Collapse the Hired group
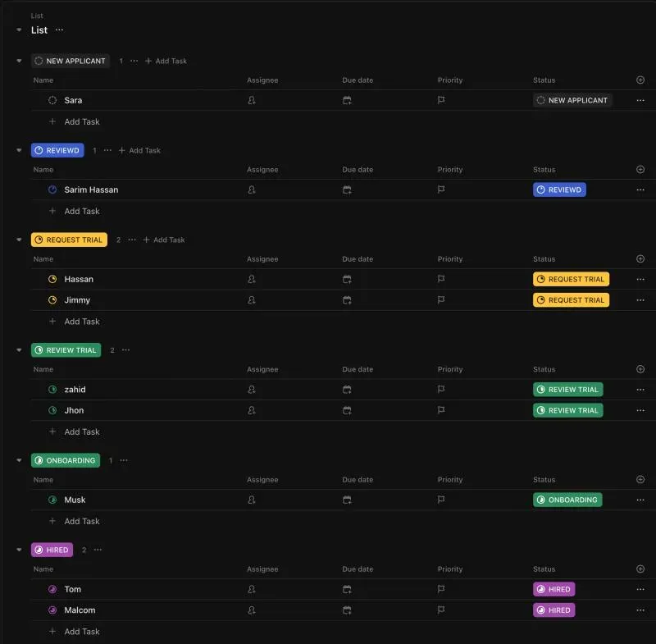Screen dimensions: 656x644 [x=19, y=550]
